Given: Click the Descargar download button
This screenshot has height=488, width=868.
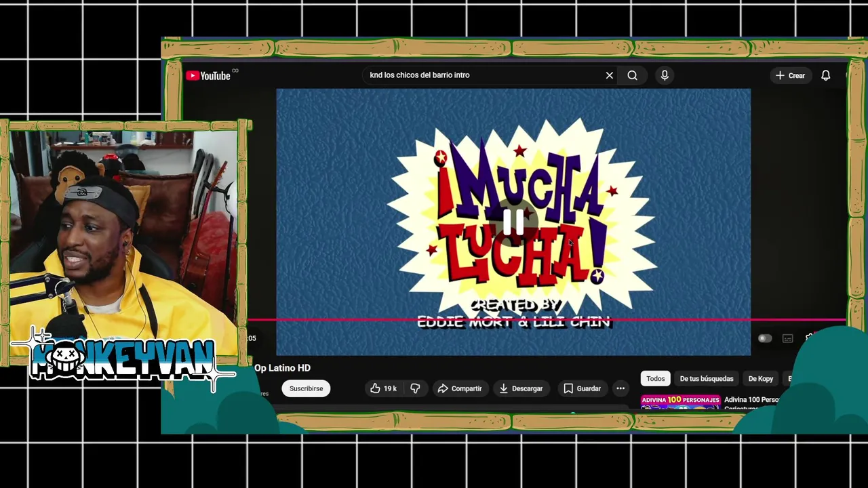Looking at the screenshot, I should click(x=521, y=388).
